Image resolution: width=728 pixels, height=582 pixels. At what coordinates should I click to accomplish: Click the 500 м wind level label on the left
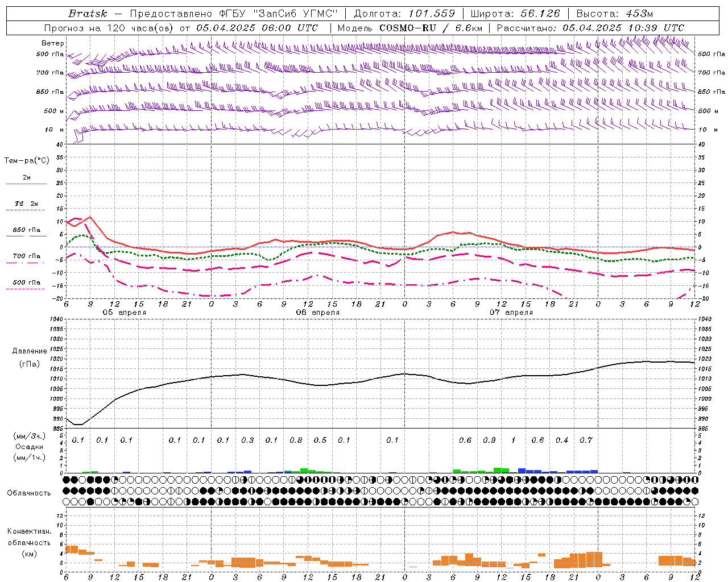coord(54,111)
